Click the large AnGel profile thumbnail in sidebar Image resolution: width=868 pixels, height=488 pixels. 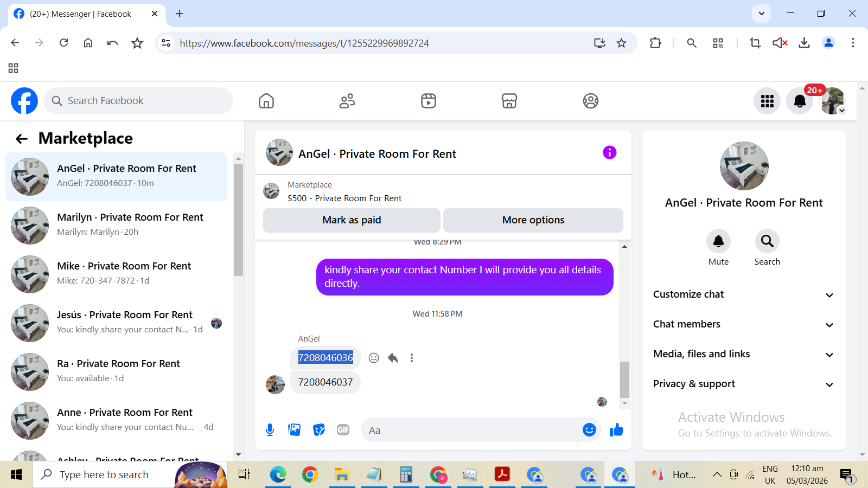(744, 166)
